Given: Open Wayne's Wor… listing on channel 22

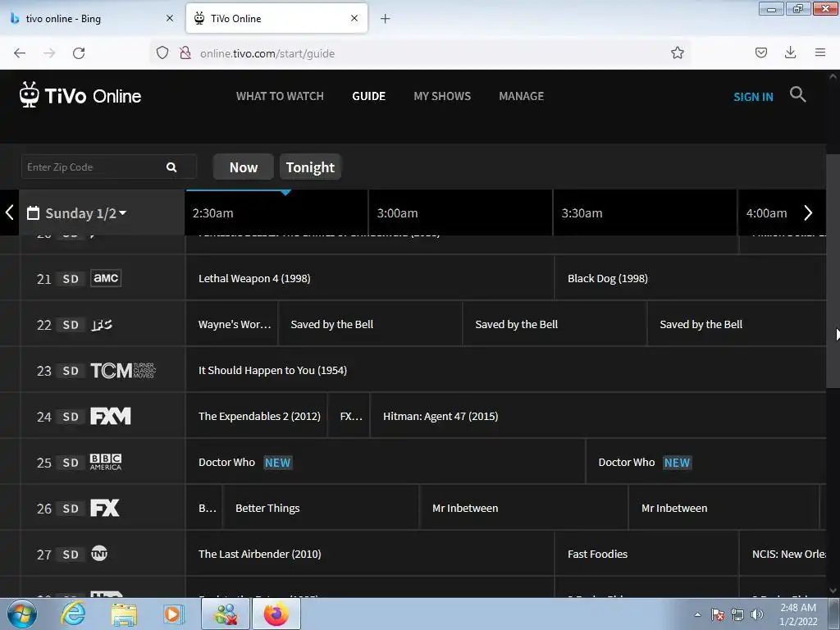Looking at the screenshot, I should (231, 324).
